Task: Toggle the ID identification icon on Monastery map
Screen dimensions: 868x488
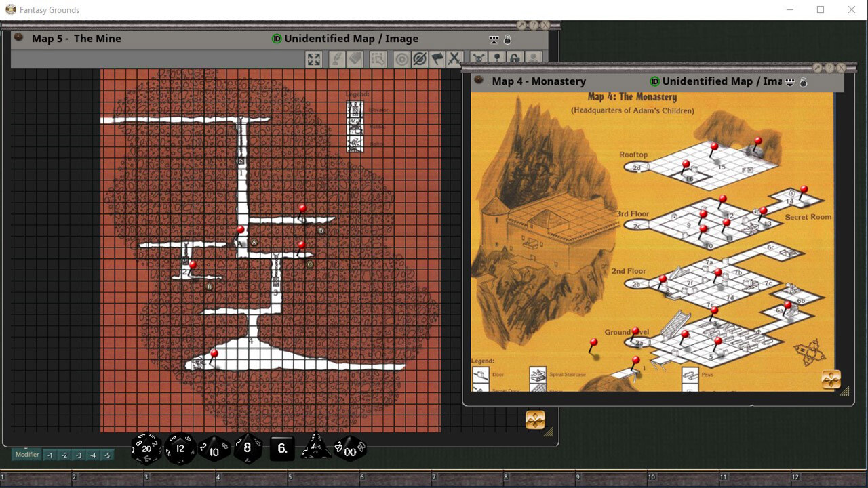Action: click(x=654, y=81)
